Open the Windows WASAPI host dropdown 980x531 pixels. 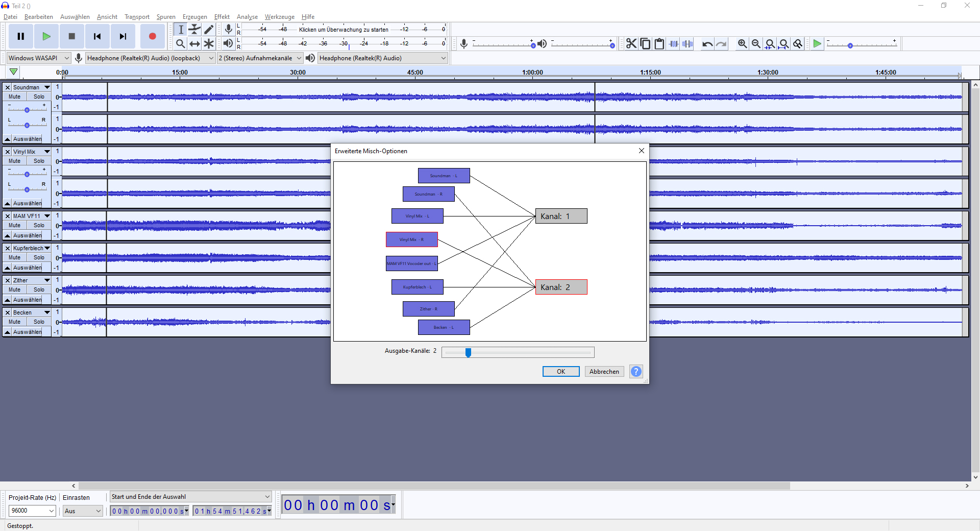tap(38, 58)
